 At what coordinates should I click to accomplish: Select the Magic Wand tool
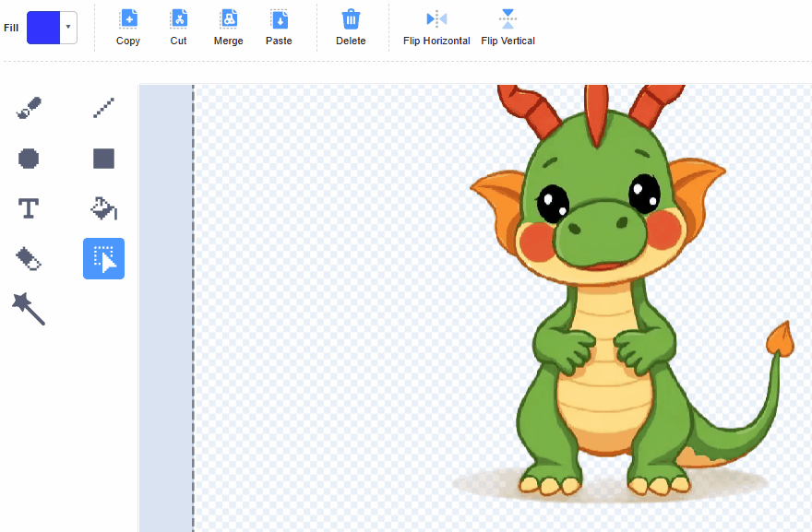click(29, 308)
